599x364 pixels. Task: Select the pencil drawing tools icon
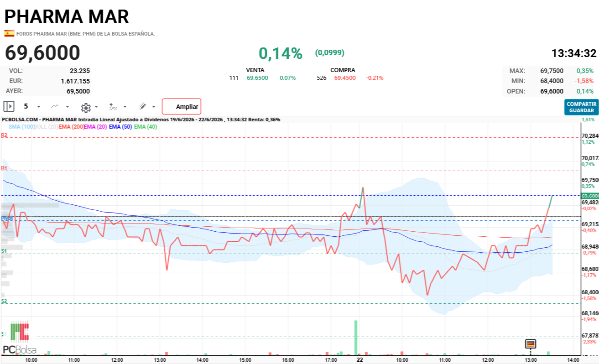142,106
